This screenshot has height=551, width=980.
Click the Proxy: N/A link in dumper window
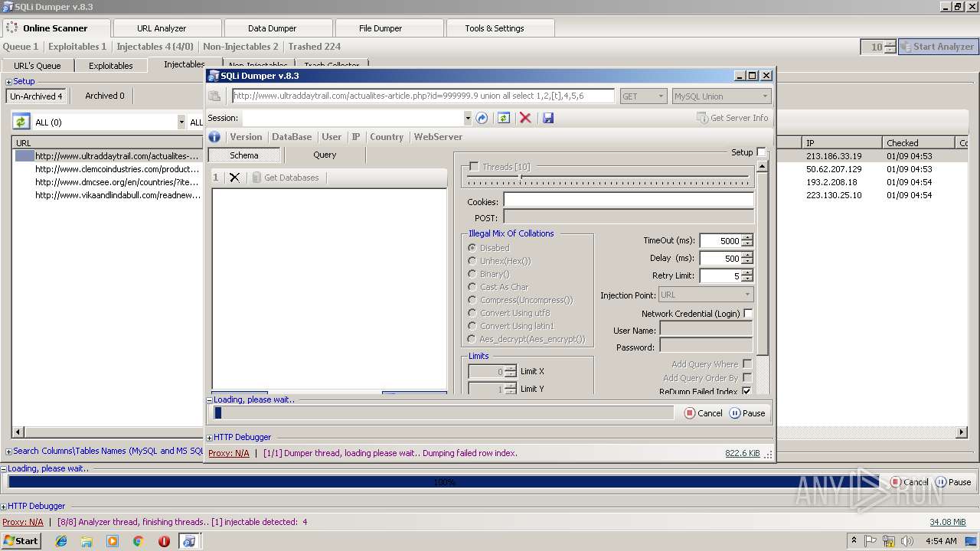click(229, 453)
